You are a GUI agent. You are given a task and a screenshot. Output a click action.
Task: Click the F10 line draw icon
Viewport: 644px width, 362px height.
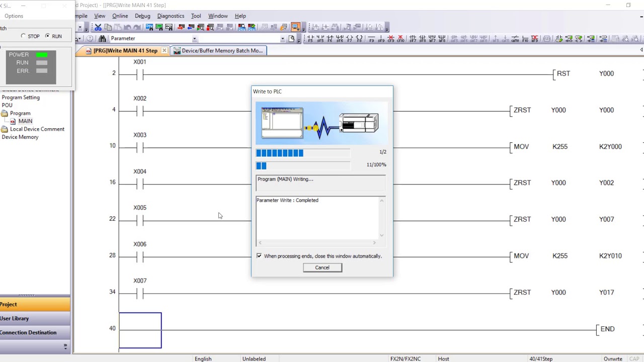(x=525, y=38)
